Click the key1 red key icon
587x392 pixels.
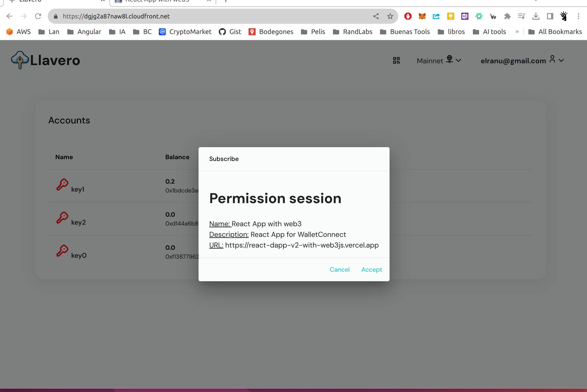(62, 185)
